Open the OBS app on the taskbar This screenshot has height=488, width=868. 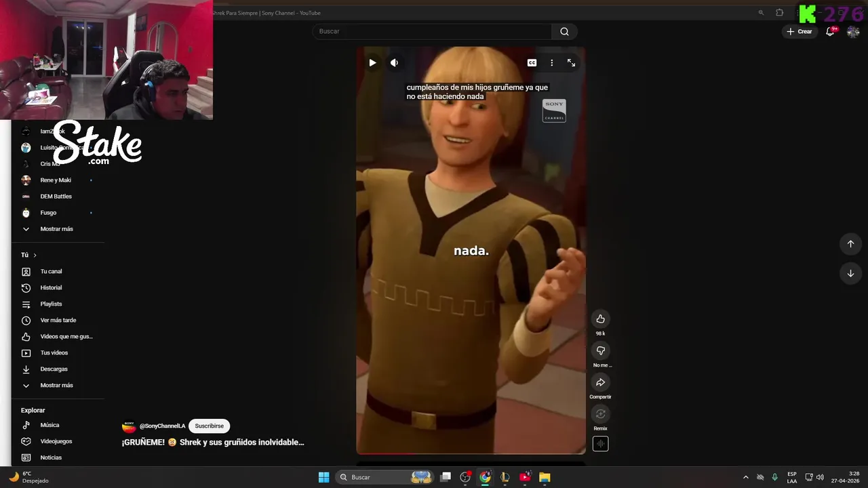tap(465, 477)
